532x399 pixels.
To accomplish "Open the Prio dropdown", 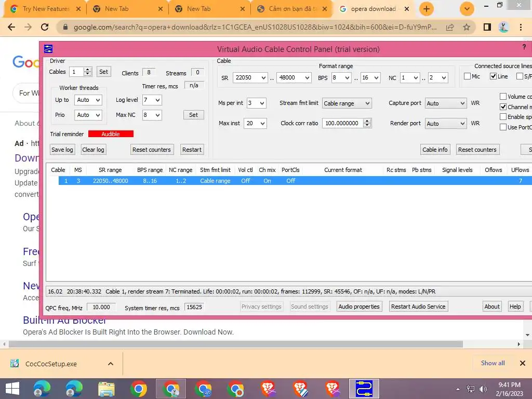I will (x=88, y=115).
